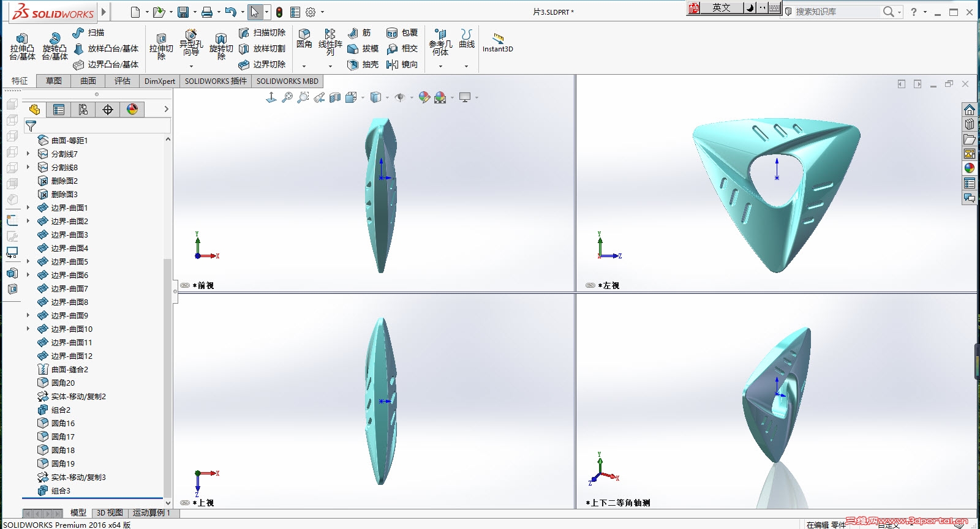Click the 包覆 wrap tool
980x529 pixels.
pyautogui.click(x=402, y=32)
